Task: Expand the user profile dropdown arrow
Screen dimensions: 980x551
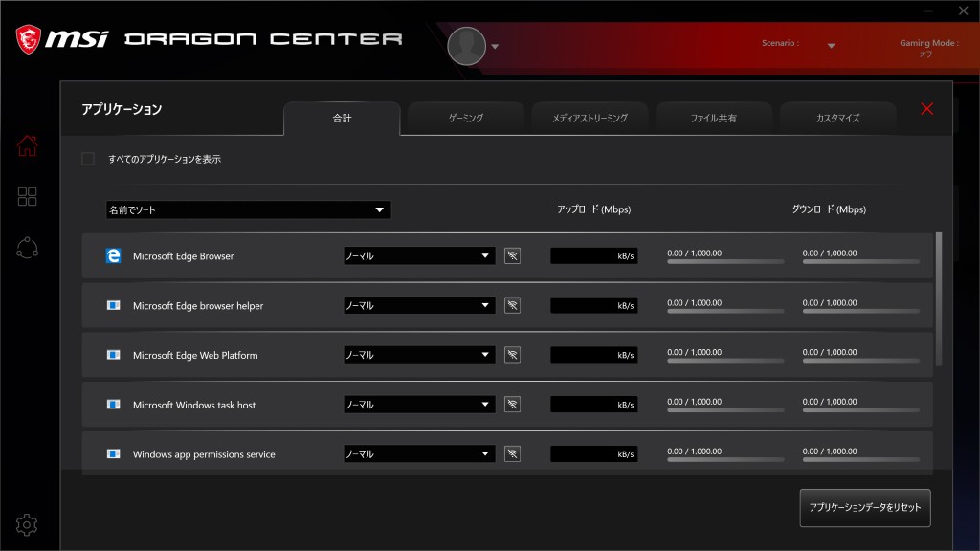Action: coord(495,46)
